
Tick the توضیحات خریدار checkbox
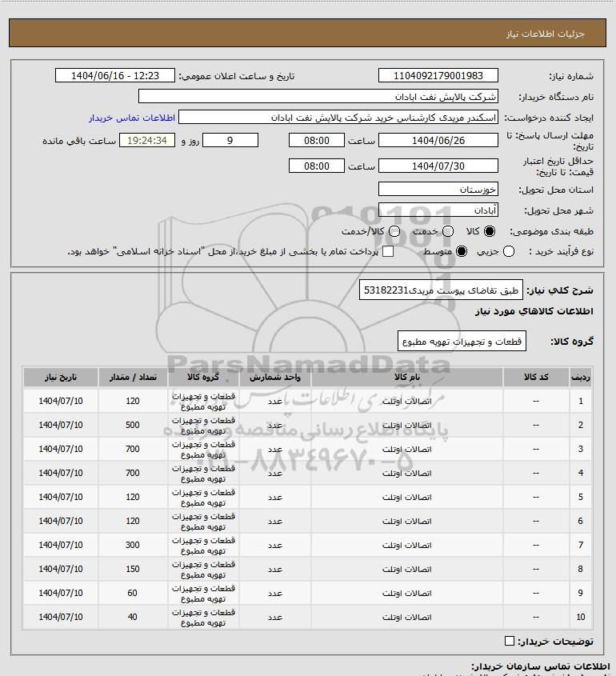coord(509,641)
